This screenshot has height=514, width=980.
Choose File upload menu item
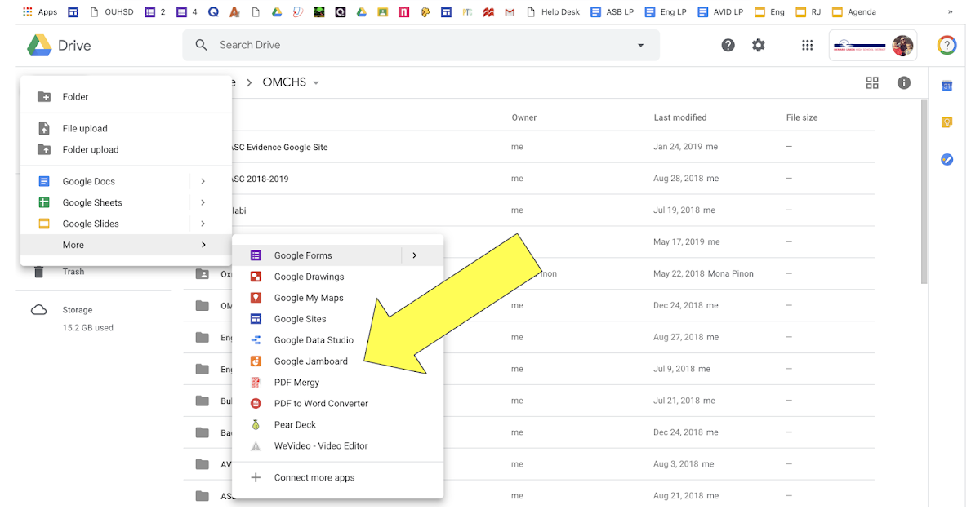[x=126, y=128]
